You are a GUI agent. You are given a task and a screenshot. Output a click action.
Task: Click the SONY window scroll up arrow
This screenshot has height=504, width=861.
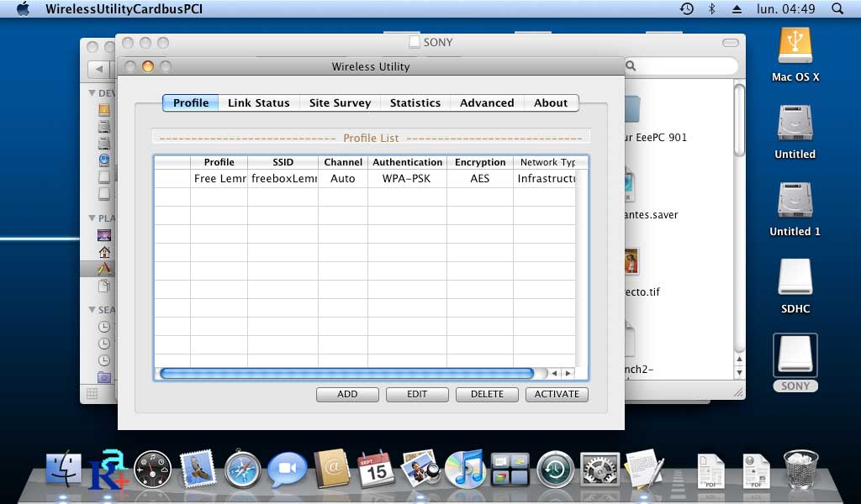point(740,360)
